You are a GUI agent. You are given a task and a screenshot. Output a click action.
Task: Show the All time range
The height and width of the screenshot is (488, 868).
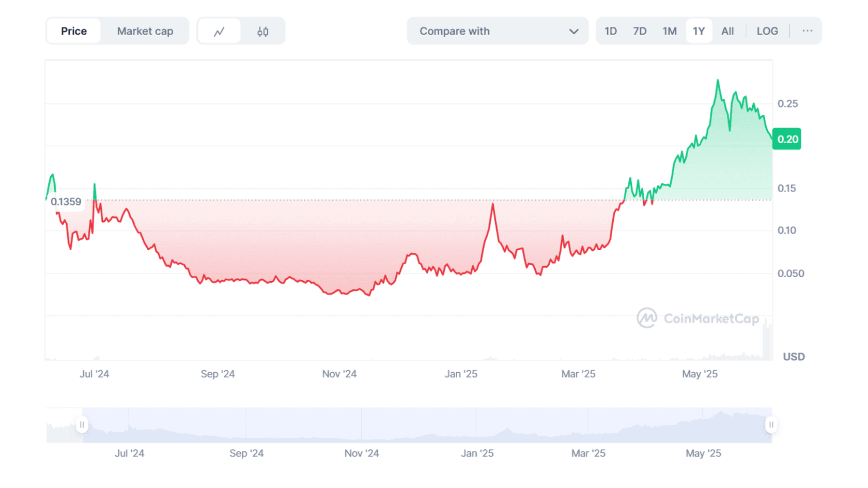pyautogui.click(x=727, y=31)
